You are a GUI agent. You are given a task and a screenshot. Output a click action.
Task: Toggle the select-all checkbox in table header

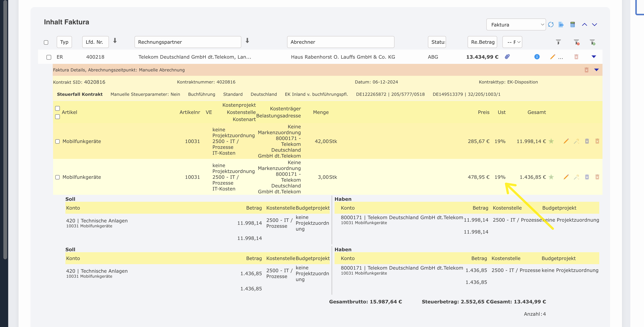46,42
